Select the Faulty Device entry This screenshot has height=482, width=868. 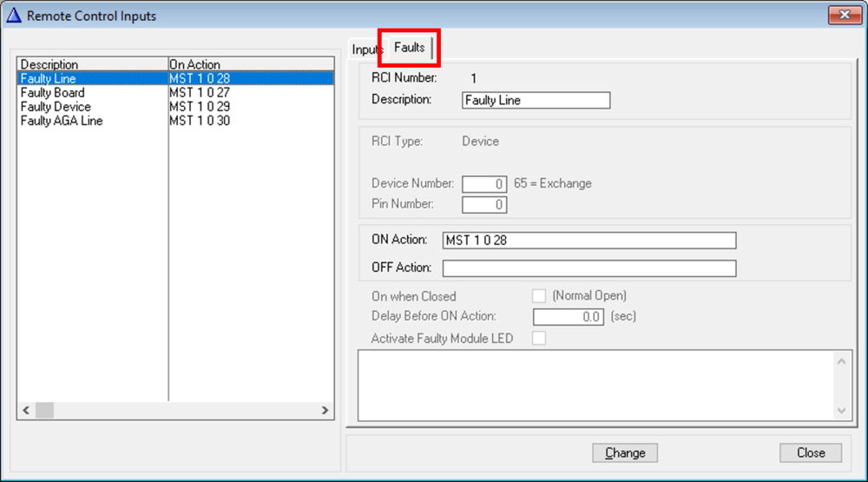click(56, 107)
